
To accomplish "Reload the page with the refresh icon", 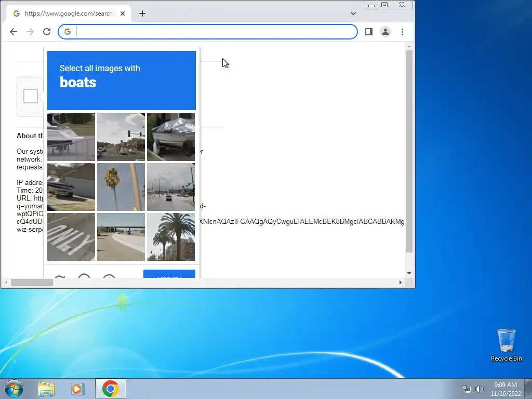I will [x=47, y=32].
